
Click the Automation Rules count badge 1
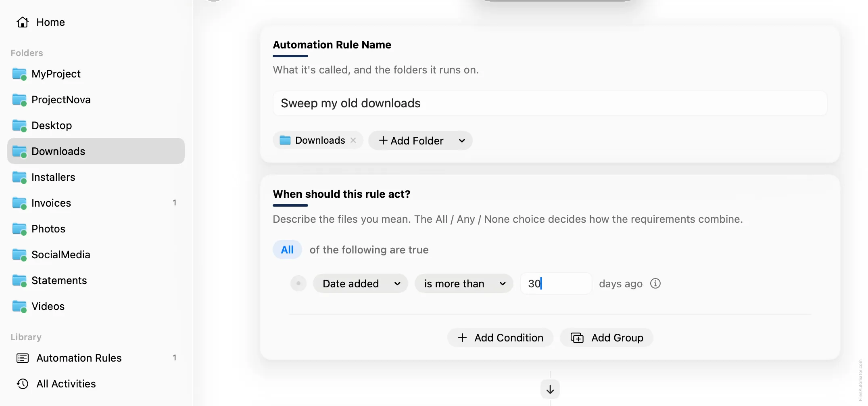click(x=175, y=358)
